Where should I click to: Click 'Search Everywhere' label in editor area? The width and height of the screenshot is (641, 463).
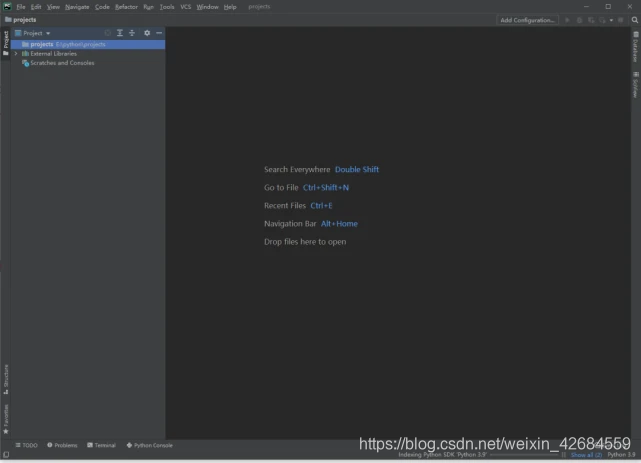tap(297, 170)
